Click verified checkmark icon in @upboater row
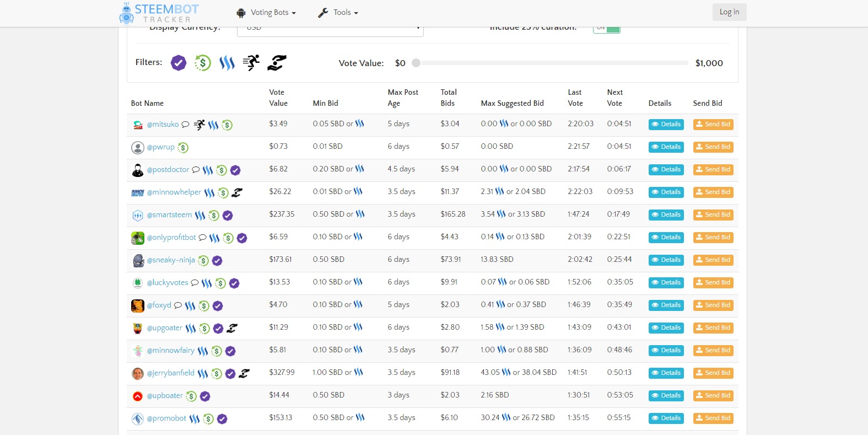The height and width of the screenshot is (435, 868). pos(205,396)
